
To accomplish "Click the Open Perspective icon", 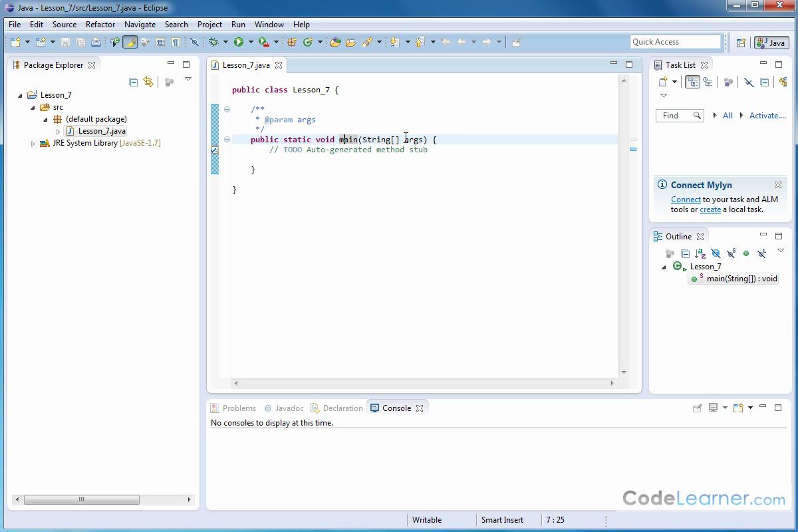I will 741,42.
